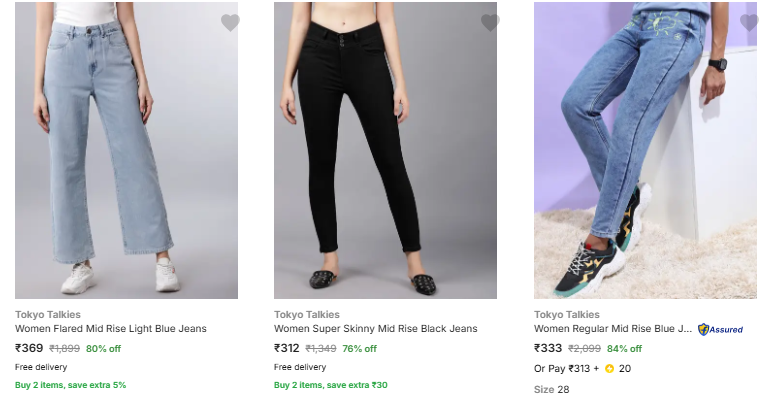Click the gold coin icon beside 20
Image resolution: width=770 pixels, height=397 pixels.
[x=609, y=369]
